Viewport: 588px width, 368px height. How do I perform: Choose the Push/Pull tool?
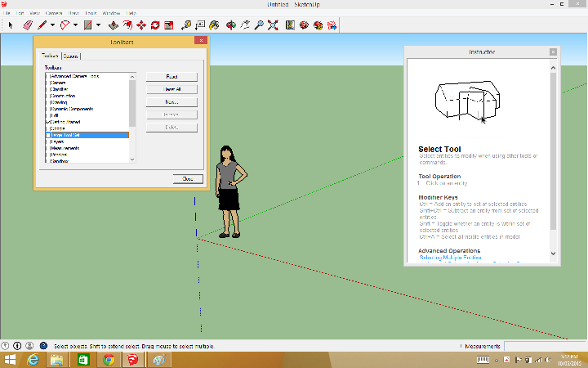point(112,25)
